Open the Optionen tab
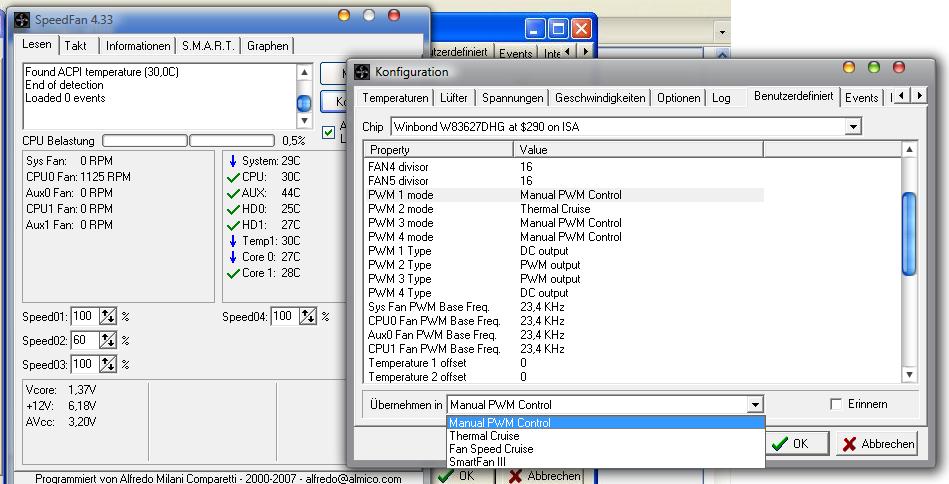The width and height of the screenshot is (949, 484). (678, 98)
